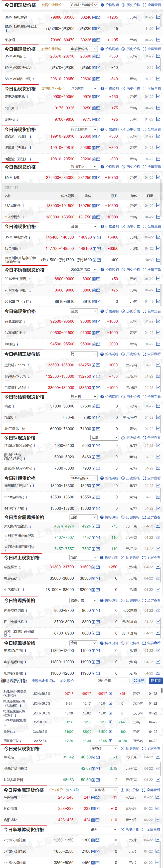Open the 铬铁价格 dropdown

click(83, 600)
